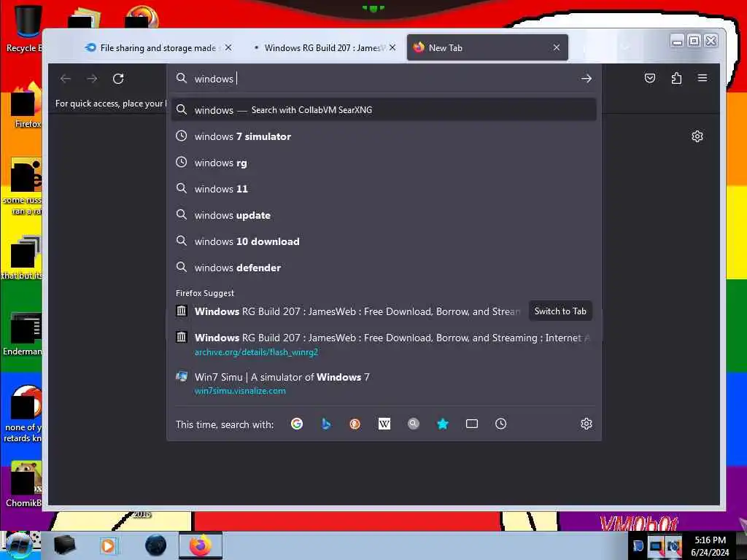Open the list all tabs chevron
Viewport: 747px width, 560px height.
(x=625, y=47)
